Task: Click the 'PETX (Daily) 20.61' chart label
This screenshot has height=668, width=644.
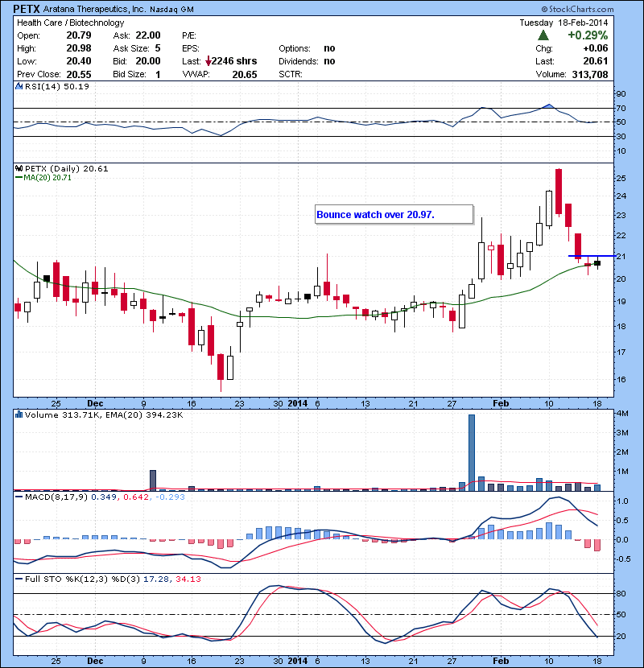Action: (67, 169)
